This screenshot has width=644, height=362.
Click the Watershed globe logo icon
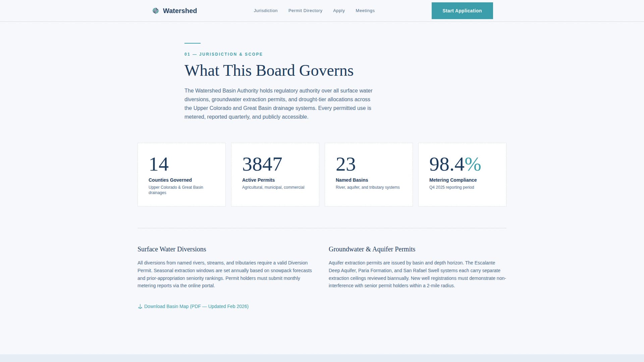(x=156, y=11)
